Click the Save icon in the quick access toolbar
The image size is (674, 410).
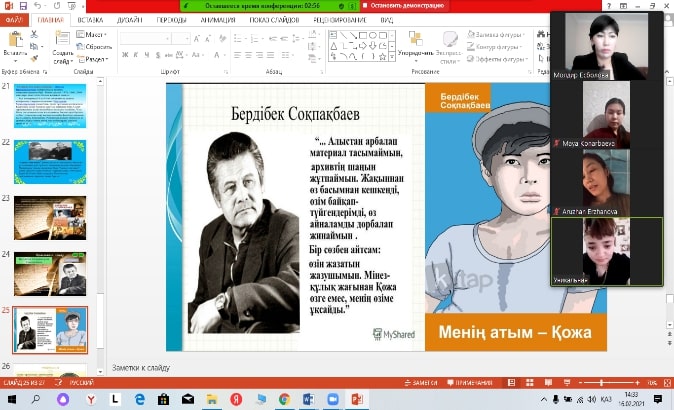point(25,5)
